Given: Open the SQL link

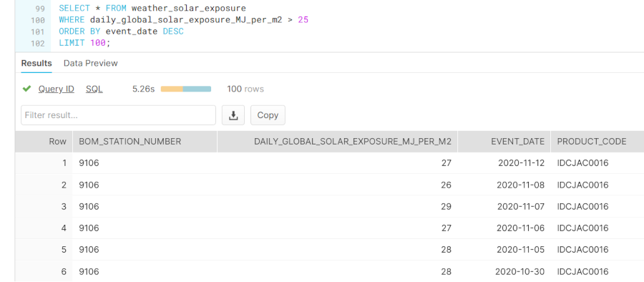Looking at the screenshot, I should point(94,89).
